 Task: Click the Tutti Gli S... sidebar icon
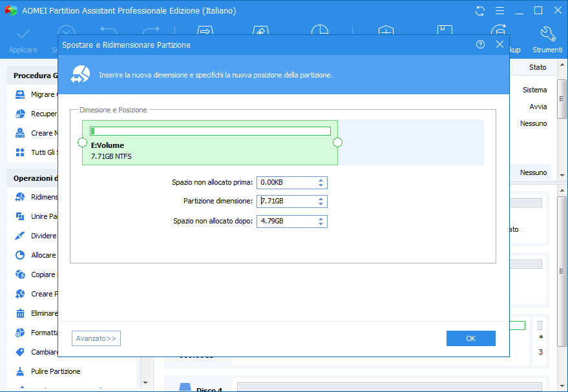point(20,152)
